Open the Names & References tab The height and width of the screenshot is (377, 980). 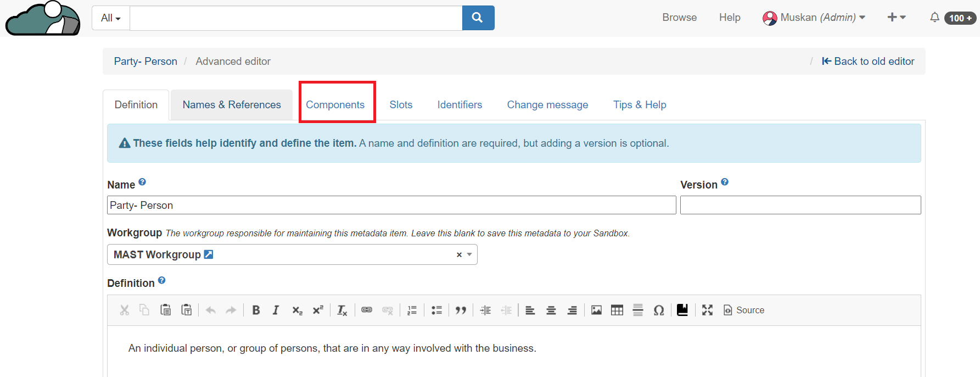232,105
